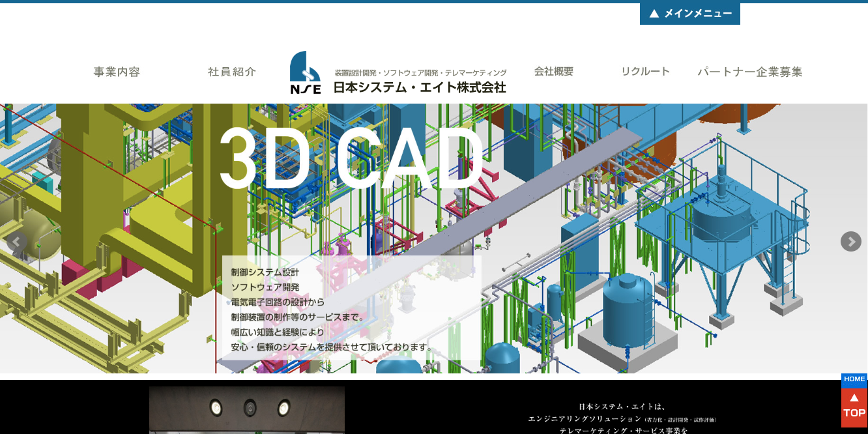The height and width of the screenshot is (434, 868).
Task: Show previous slide with left arrow
Action: 17,242
